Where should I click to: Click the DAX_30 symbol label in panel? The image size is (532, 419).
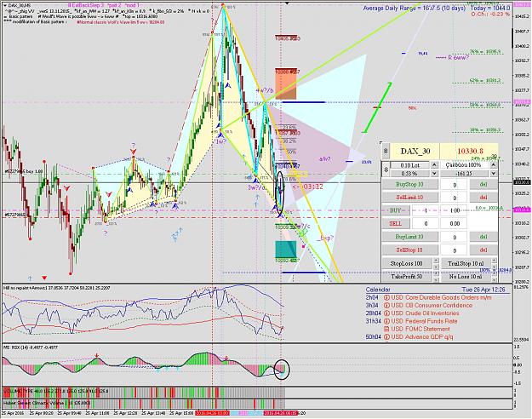click(x=415, y=151)
